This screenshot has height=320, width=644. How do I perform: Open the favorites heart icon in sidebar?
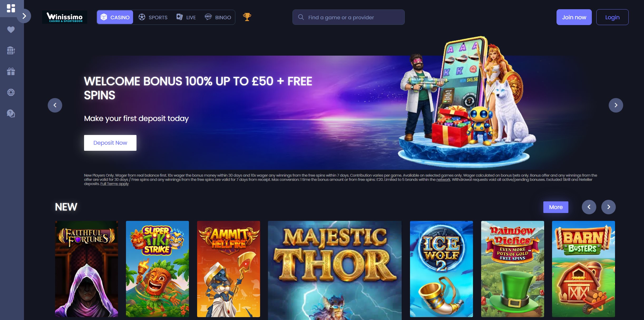pyautogui.click(x=11, y=30)
